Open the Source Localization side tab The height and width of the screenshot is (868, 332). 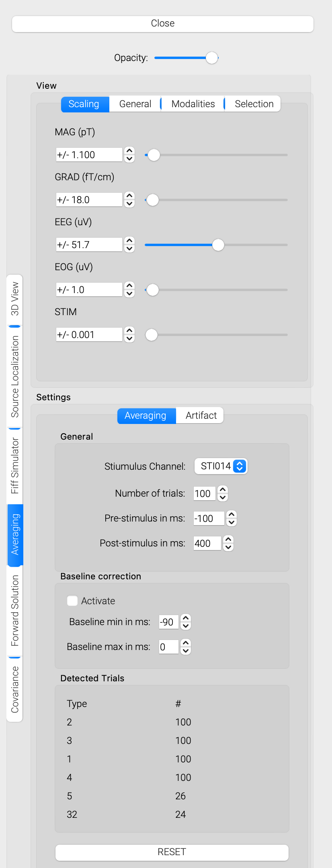[15, 377]
